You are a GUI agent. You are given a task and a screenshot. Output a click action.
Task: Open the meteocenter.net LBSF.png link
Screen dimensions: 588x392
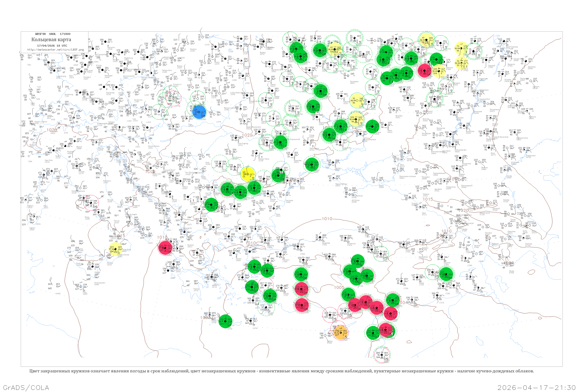(x=55, y=50)
